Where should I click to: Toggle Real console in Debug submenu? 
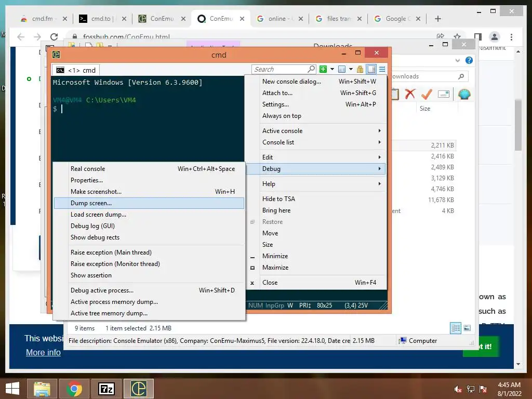149,169
